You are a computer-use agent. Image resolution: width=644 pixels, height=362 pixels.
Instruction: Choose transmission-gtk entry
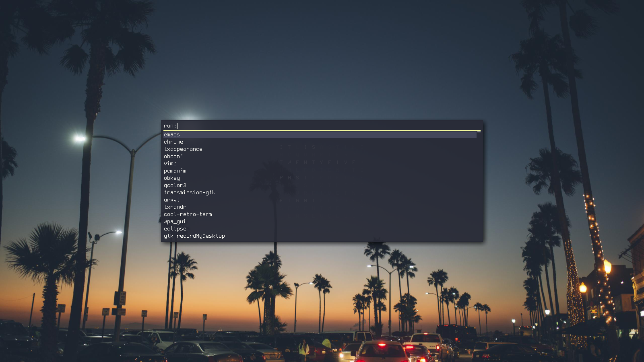(320, 193)
